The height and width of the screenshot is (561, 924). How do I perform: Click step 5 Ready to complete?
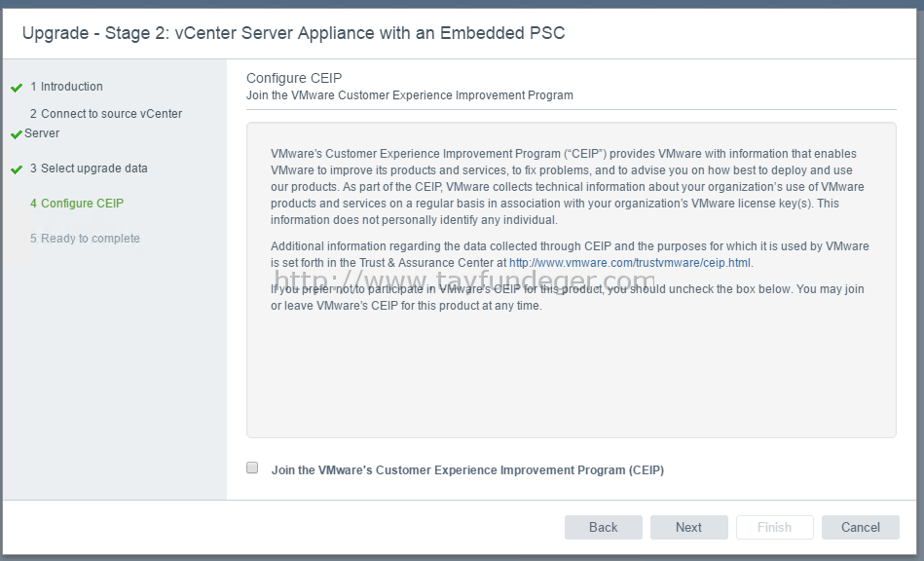coord(85,239)
